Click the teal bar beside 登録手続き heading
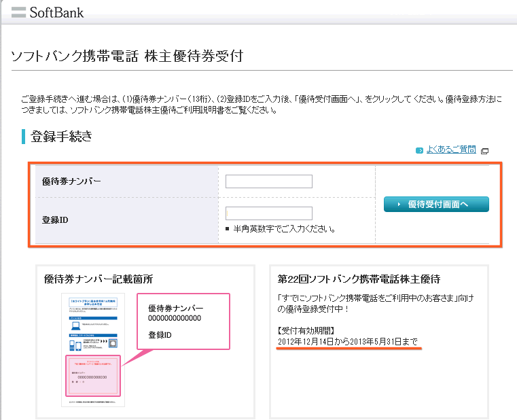Image resolution: width=517 pixels, height=420 pixels. point(24,137)
